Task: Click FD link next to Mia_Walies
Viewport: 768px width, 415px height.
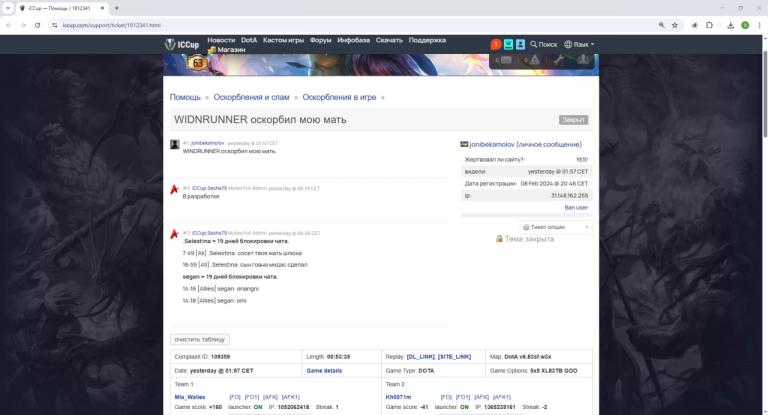Action: coord(235,397)
